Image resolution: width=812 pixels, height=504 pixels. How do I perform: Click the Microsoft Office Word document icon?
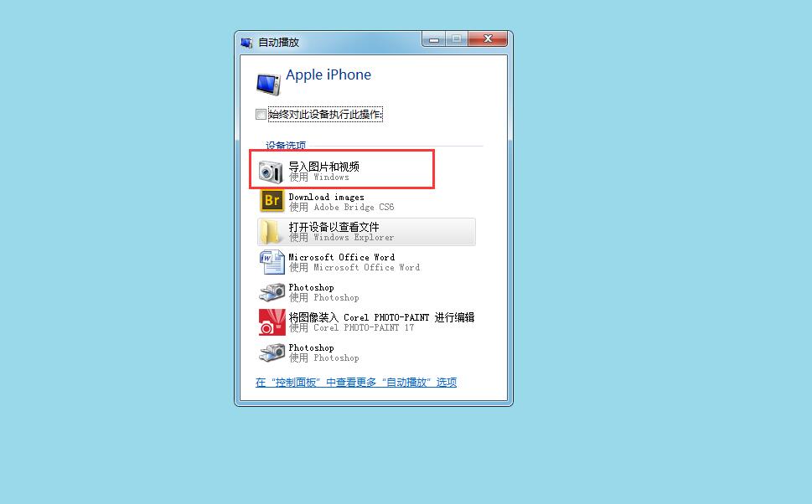(x=272, y=262)
